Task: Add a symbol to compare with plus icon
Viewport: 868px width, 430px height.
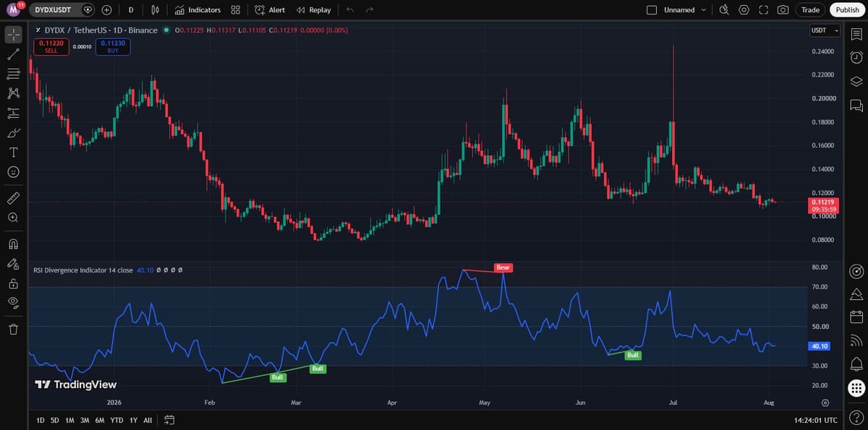Action: coord(106,10)
